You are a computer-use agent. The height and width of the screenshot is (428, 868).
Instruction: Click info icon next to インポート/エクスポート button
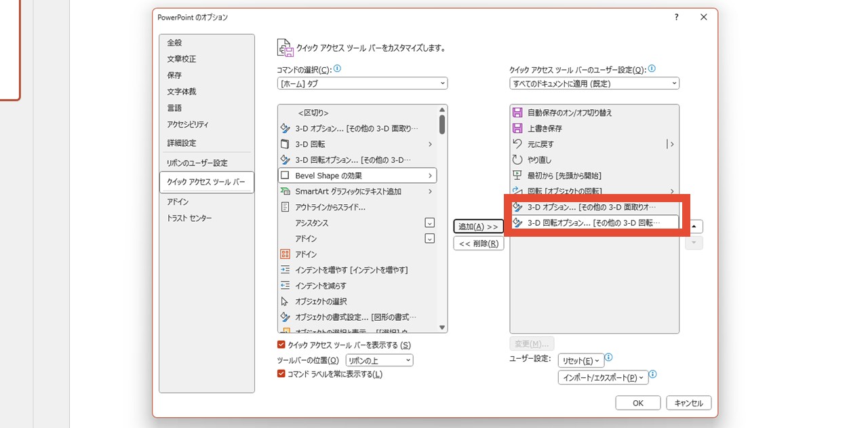tap(653, 374)
